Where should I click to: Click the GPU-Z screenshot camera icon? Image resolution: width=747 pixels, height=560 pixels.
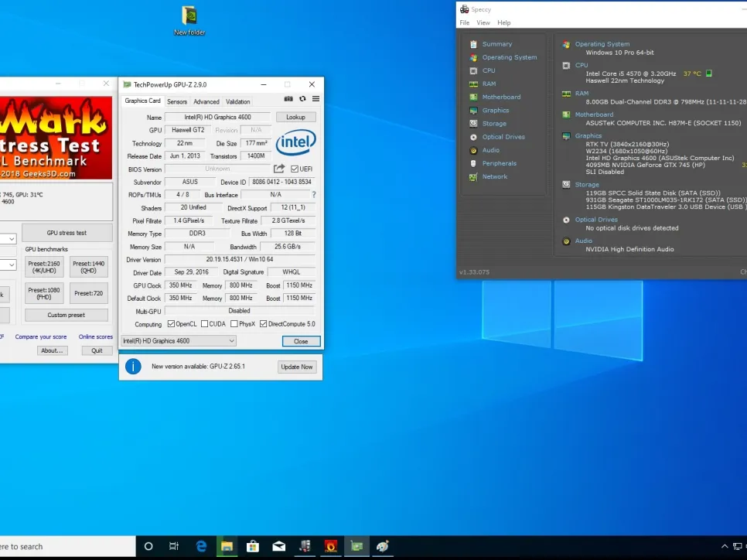288,99
